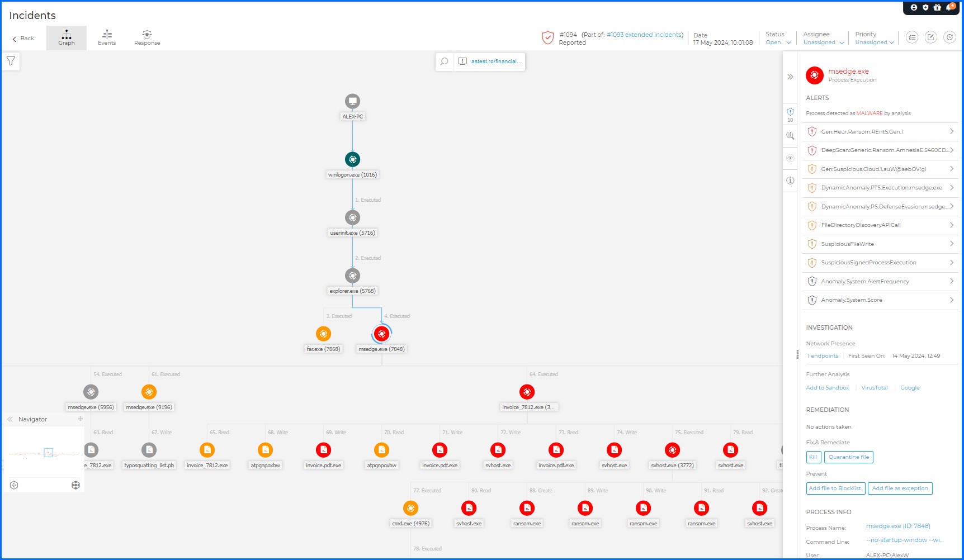
Task: Click the refresh incident circular icon
Action: click(949, 37)
